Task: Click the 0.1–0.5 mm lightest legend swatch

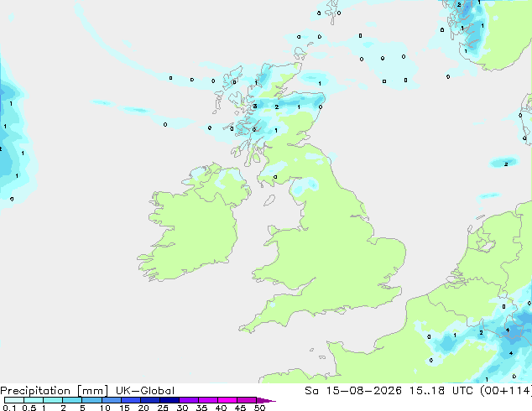Action: coord(14,400)
